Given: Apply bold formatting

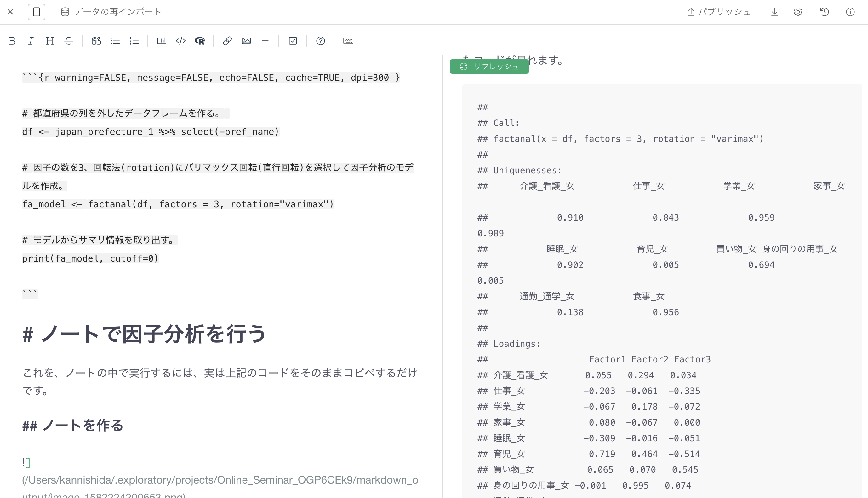Looking at the screenshot, I should pyautogui.click(x=12, y=41).
